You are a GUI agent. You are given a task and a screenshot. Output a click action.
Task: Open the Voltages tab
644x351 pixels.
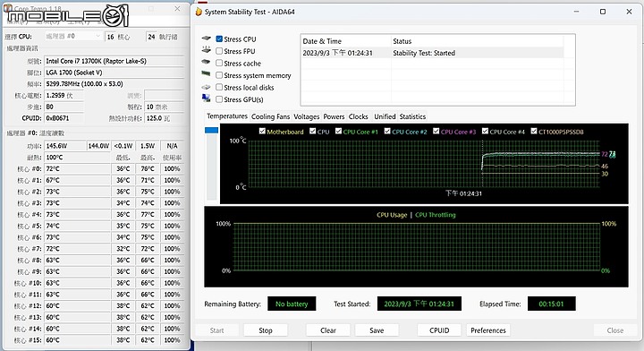pos(307,116)
